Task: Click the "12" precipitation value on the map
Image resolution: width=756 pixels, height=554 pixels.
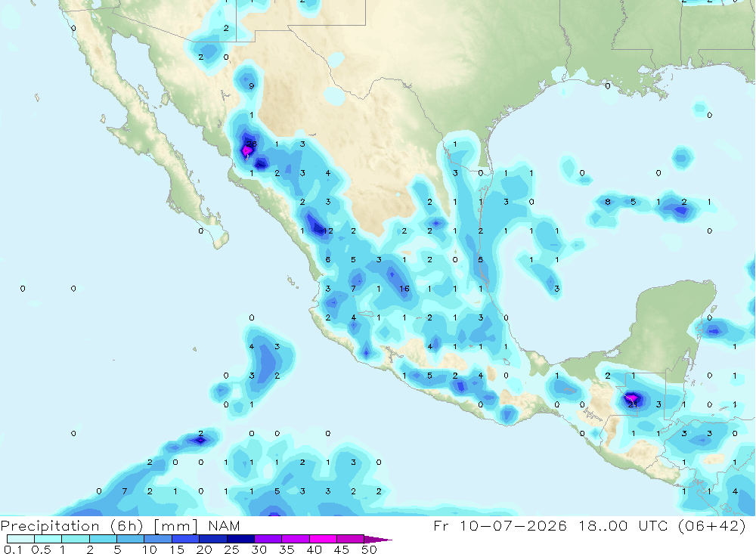Action: (x=328, y=231)
